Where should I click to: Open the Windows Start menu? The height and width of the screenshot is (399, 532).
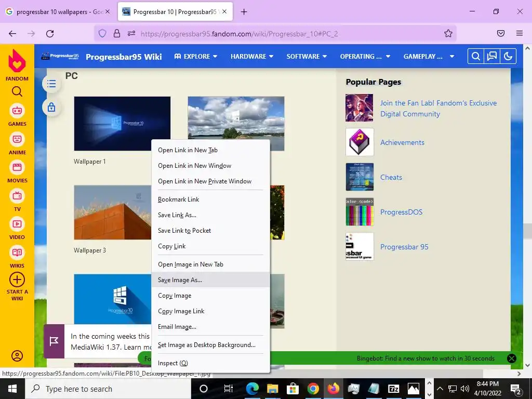tap(12, 389)
